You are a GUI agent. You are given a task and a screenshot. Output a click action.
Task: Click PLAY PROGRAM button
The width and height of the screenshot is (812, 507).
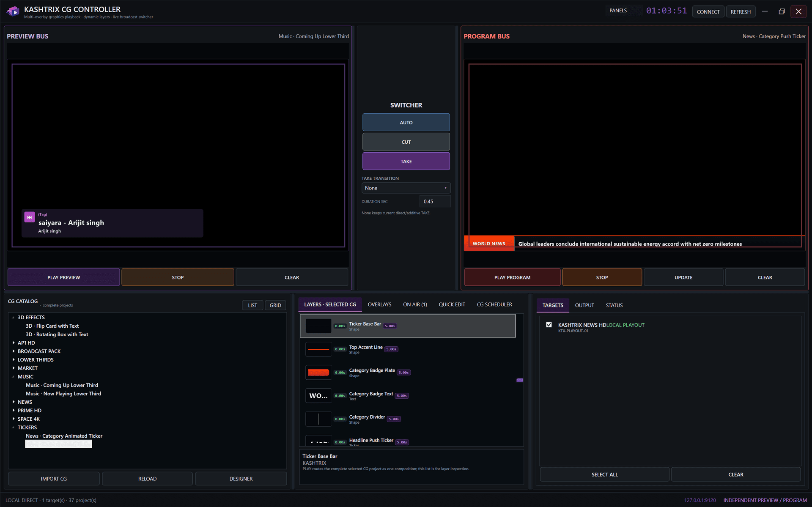512,277
